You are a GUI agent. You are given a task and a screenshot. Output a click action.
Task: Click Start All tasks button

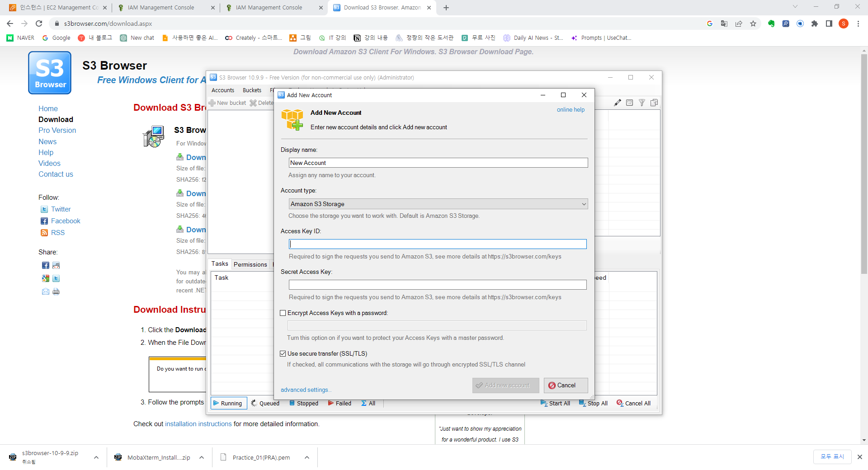pyautogui.click(x=555, y=403)
